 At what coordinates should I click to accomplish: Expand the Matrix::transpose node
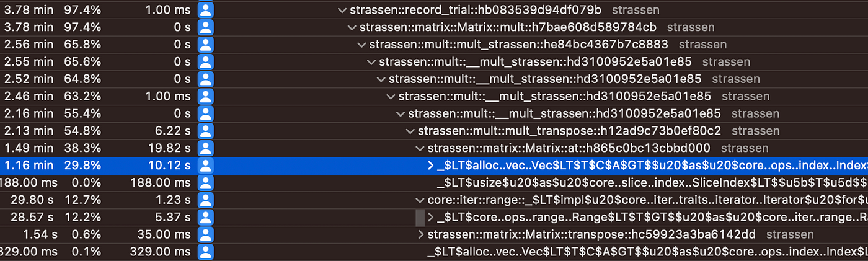(420, 234)
